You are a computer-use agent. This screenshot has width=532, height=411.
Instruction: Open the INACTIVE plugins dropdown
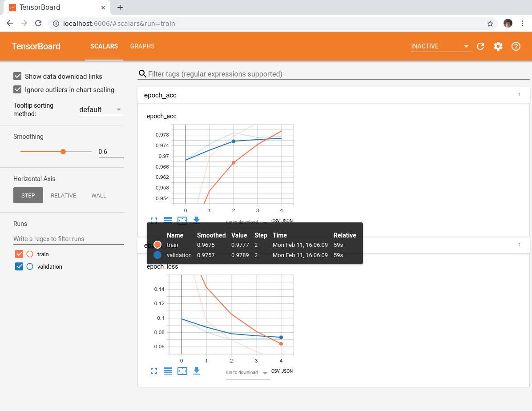(441, 46)
